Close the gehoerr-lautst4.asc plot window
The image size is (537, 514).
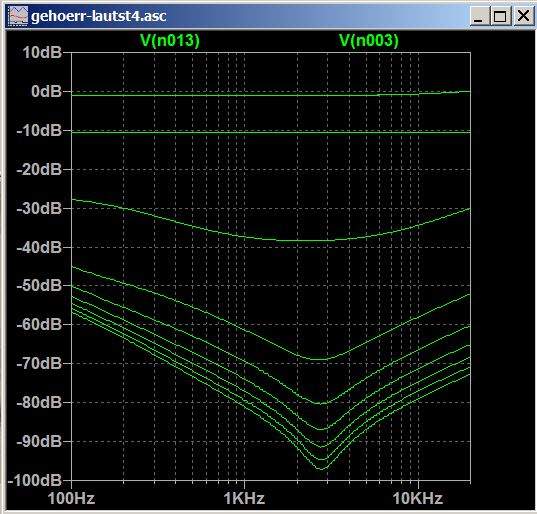point(523,16)
